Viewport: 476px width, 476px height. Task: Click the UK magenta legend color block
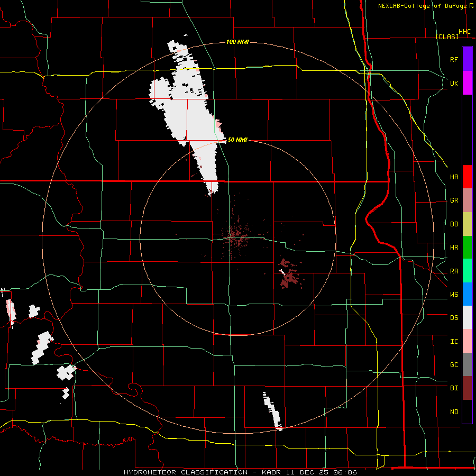click(467, 83)
